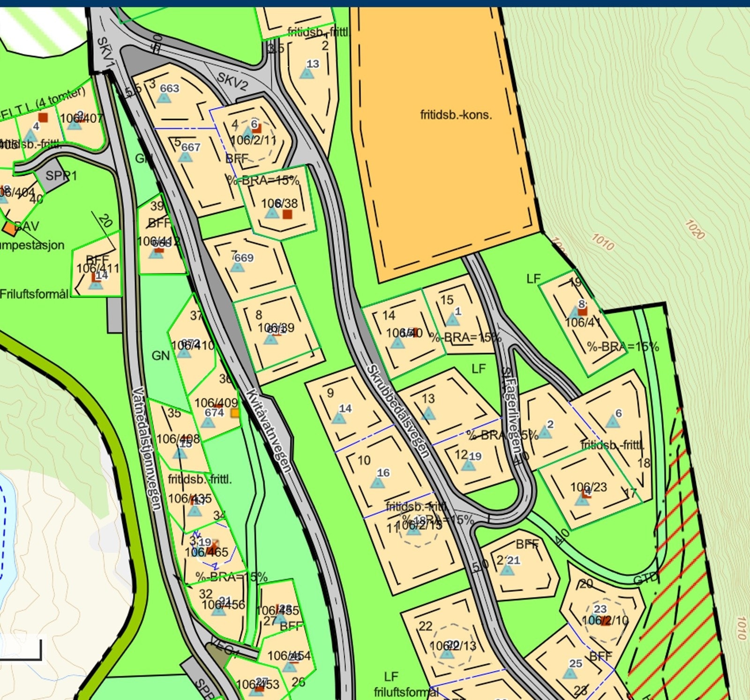Click the GTD path label

[645, 580]
